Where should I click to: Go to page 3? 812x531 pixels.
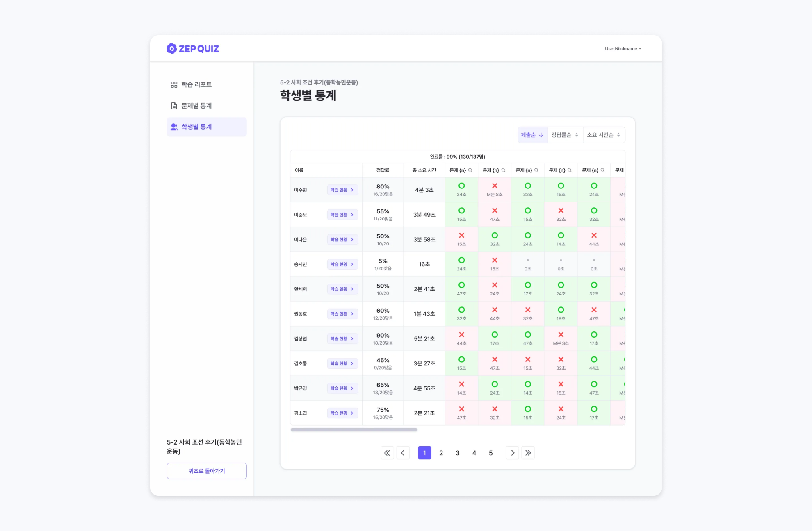click(x=458, y=453)
